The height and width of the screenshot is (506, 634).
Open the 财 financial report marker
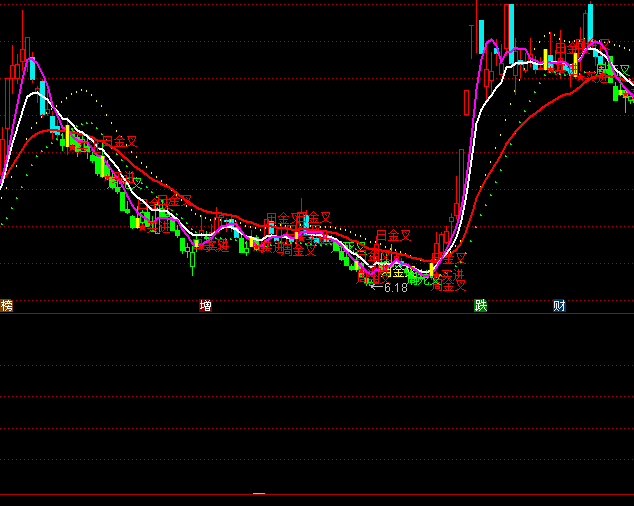[x=559, y=306]
